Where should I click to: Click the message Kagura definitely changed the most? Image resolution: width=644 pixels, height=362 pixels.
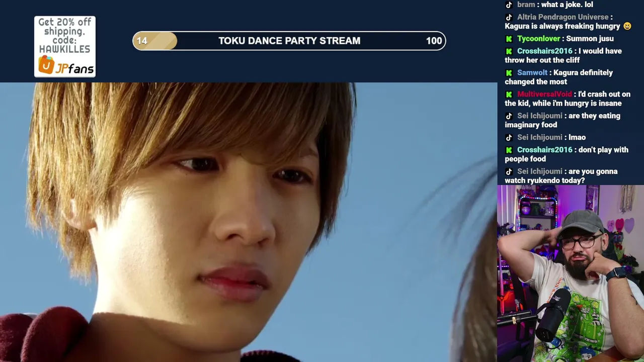point(559,77)
